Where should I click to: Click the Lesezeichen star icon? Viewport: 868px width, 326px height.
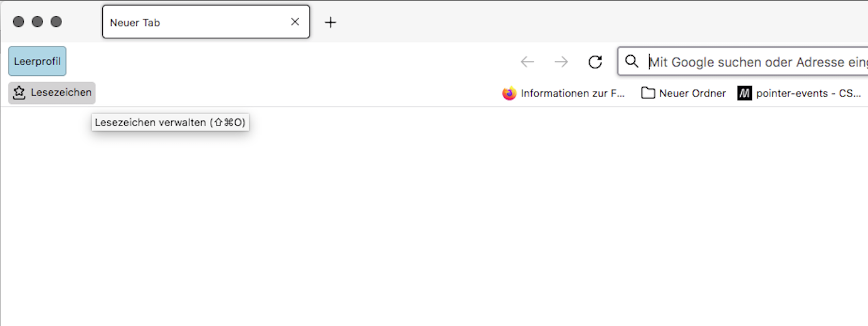19,93
